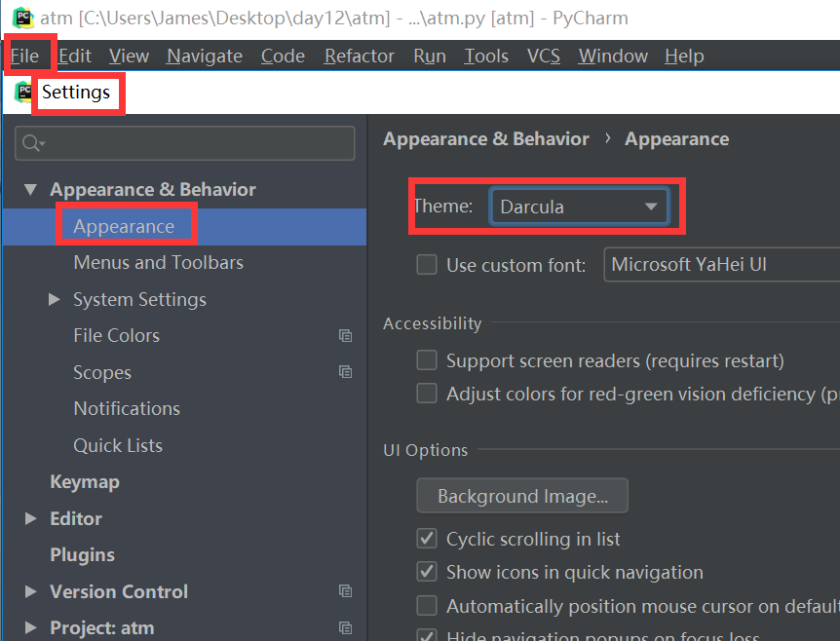Click the PyCharm icon beside Settings title
840x641 pixels.
pyautogui.click(x=23, y=93)
